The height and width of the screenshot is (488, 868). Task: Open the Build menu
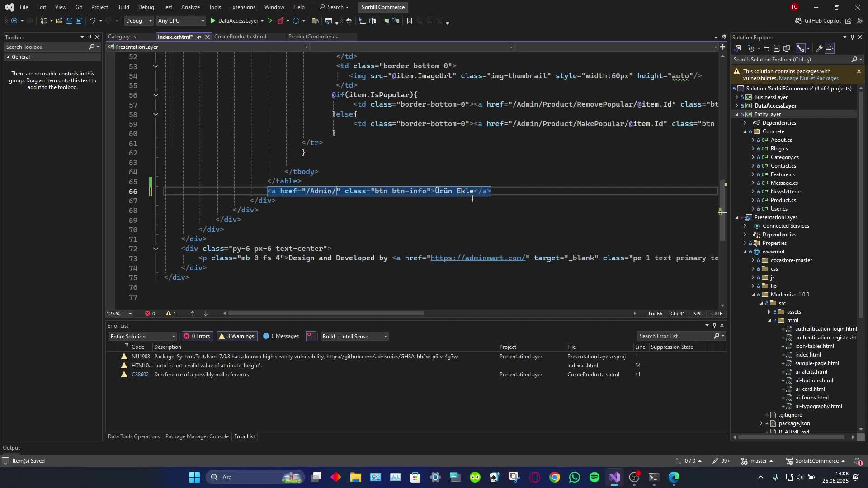click(x=123, y=7)
